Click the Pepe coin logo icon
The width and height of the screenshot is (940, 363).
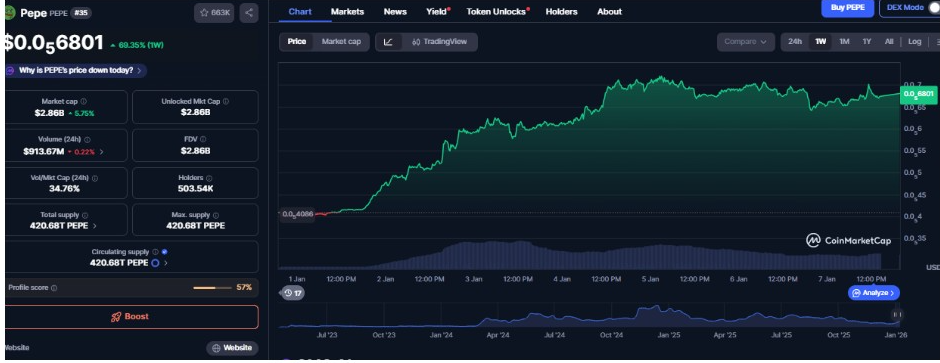tap(9, 13)
